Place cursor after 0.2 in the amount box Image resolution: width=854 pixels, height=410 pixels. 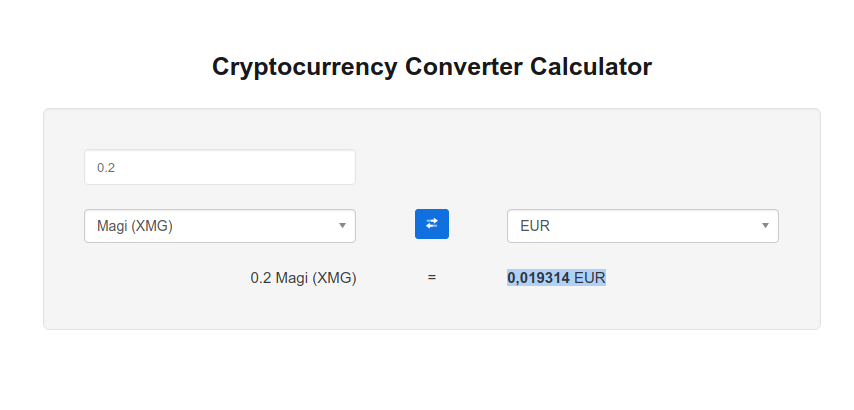pyautogui.click(x=116, y=168)
